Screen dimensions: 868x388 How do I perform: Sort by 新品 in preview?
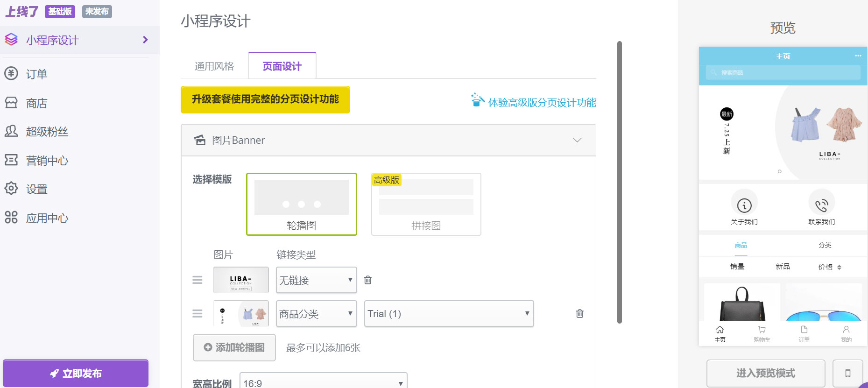(783, 267)
